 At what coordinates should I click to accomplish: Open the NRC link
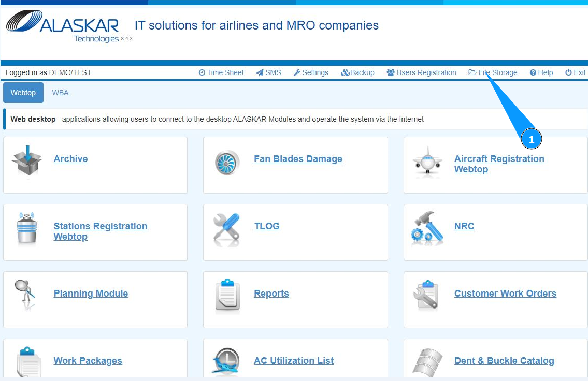(464, 226)
